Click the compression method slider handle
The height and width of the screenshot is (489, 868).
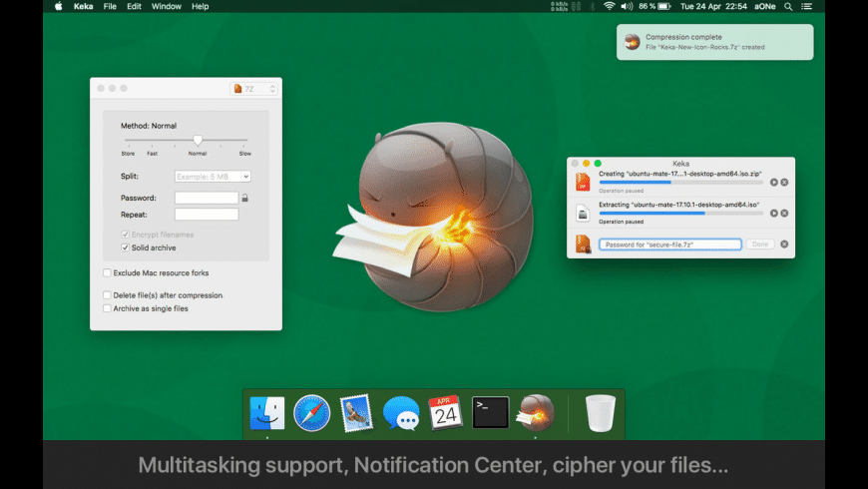[198, 140]
